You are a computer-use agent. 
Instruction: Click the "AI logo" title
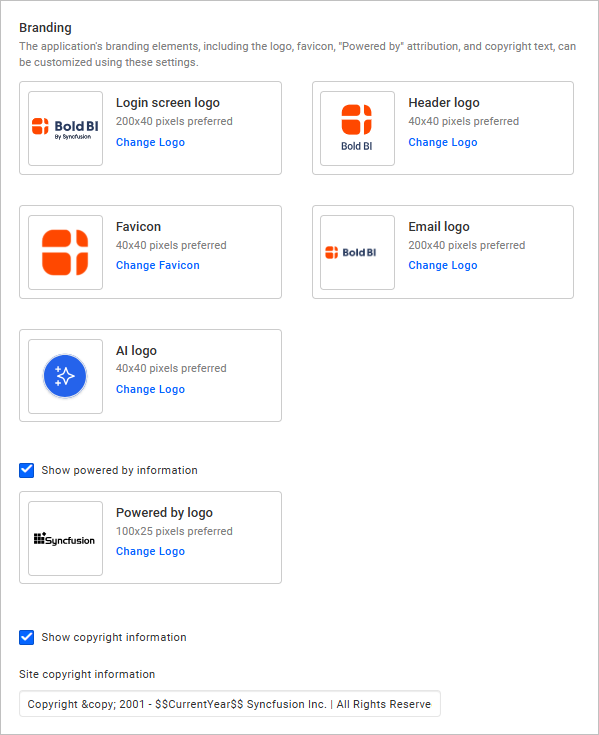click(136, 350)
